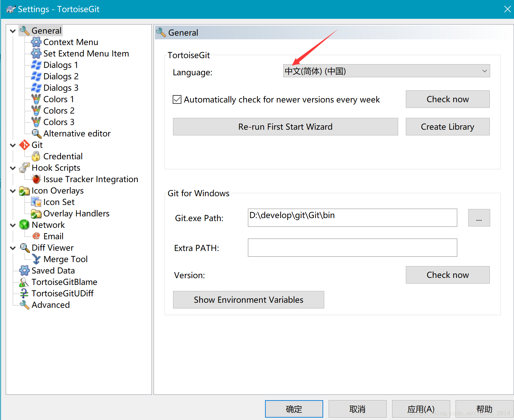
Task: Select Credential under Git
Action: point(63,156)
